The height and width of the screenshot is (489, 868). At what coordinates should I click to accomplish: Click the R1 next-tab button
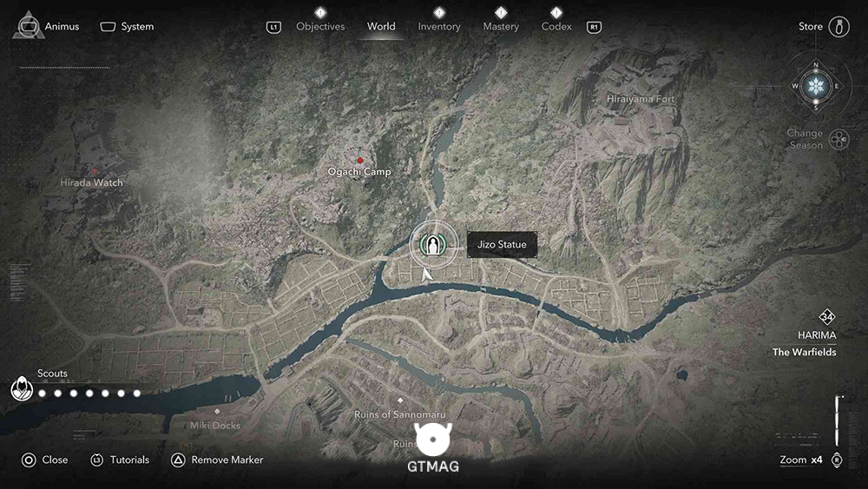[x=594, y=27]
